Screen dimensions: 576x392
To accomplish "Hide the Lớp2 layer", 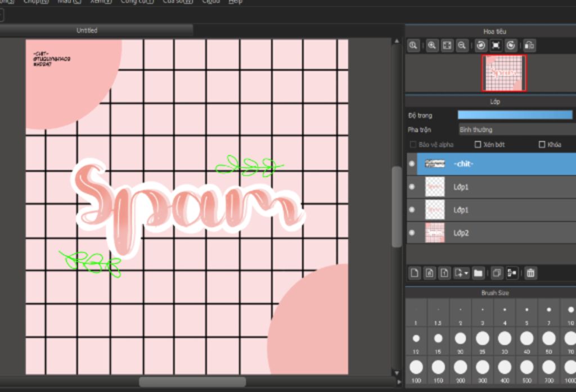I will (x=412, y=232).
